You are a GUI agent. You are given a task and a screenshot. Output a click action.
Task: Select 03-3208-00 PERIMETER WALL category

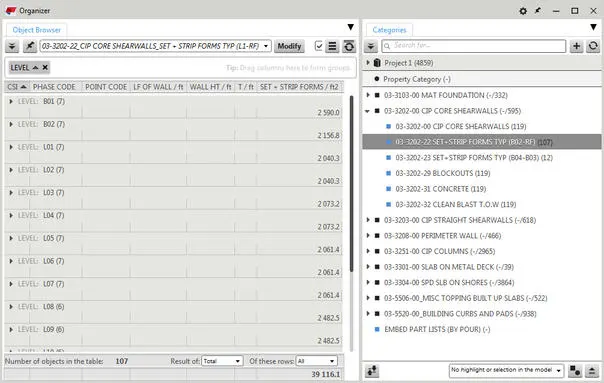(442, 236)
